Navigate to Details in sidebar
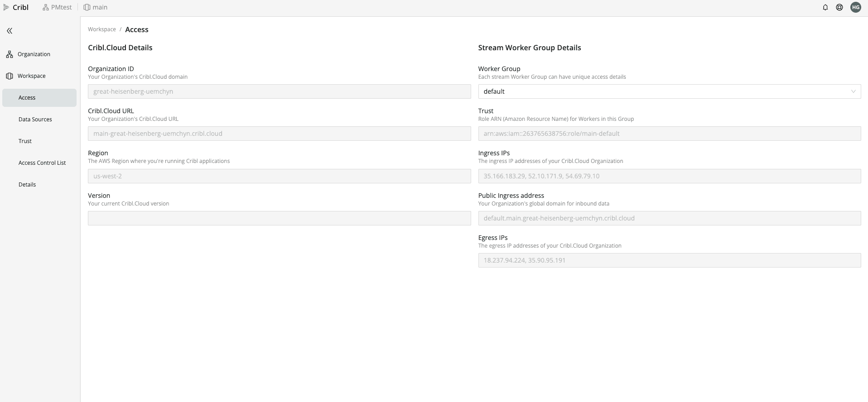 click(x=27, y=185)
